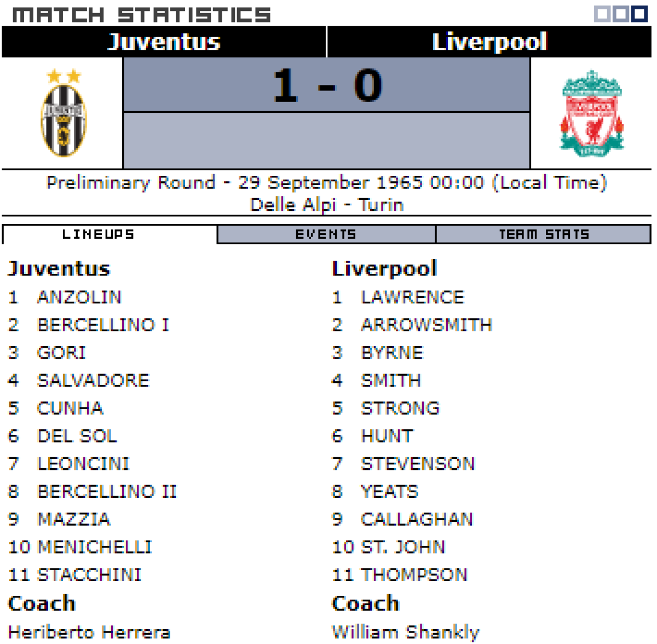Click the Liverpool club crest logo
657x644 pixels.
click(591, 114)
